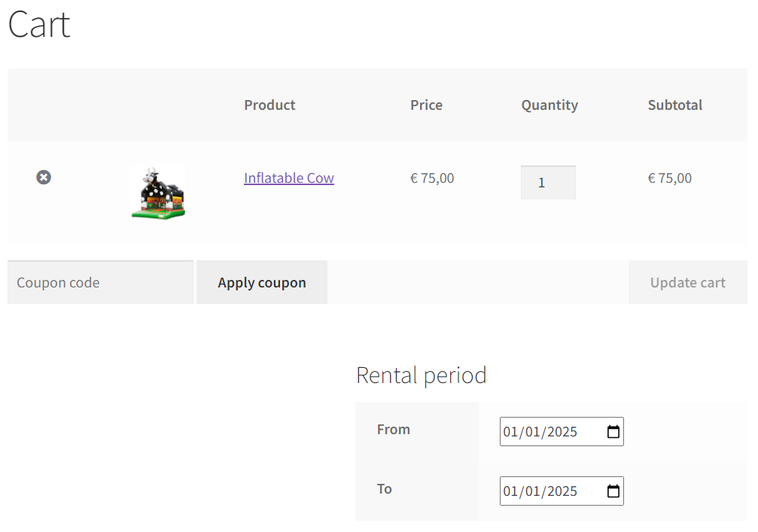This screenshot has height=532, width=758.
Task: Open the From date calendar picker
Action: coord(613,432)
